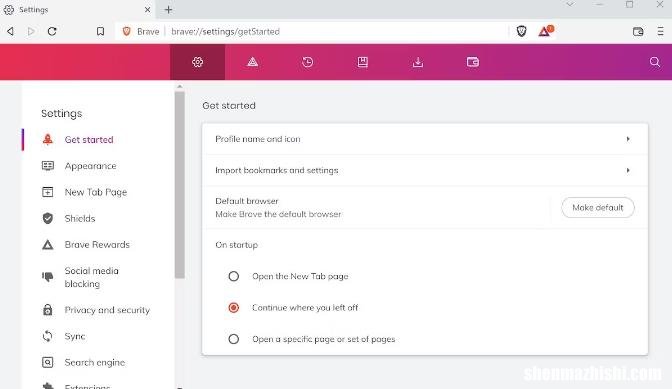Click the On startup heading text
Viewport: 672px width, 389px height.
point(237,245)
